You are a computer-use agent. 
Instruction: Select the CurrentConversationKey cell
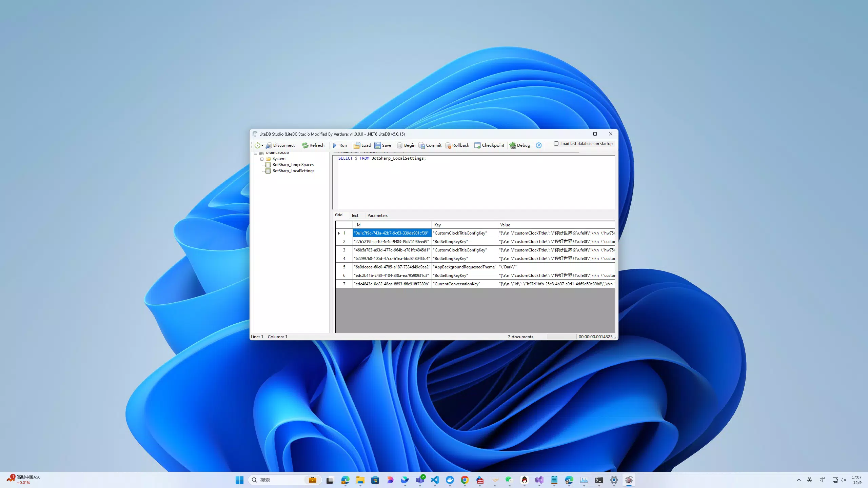tap(465, 284)
